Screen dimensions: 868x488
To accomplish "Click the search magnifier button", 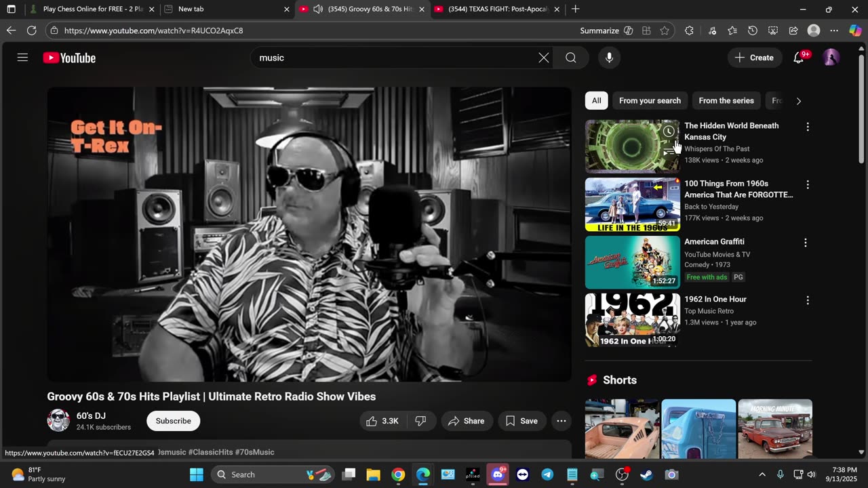I will click(x=571, y=58).
